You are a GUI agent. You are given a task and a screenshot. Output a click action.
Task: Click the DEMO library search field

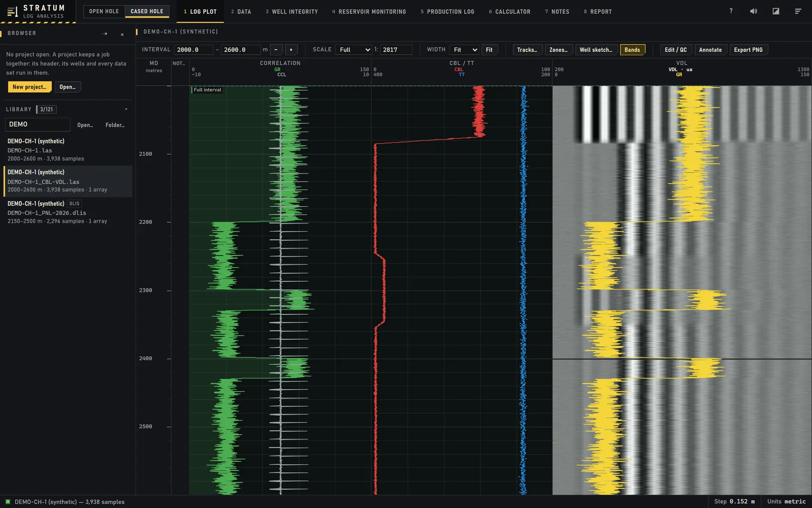coord(38,124)
